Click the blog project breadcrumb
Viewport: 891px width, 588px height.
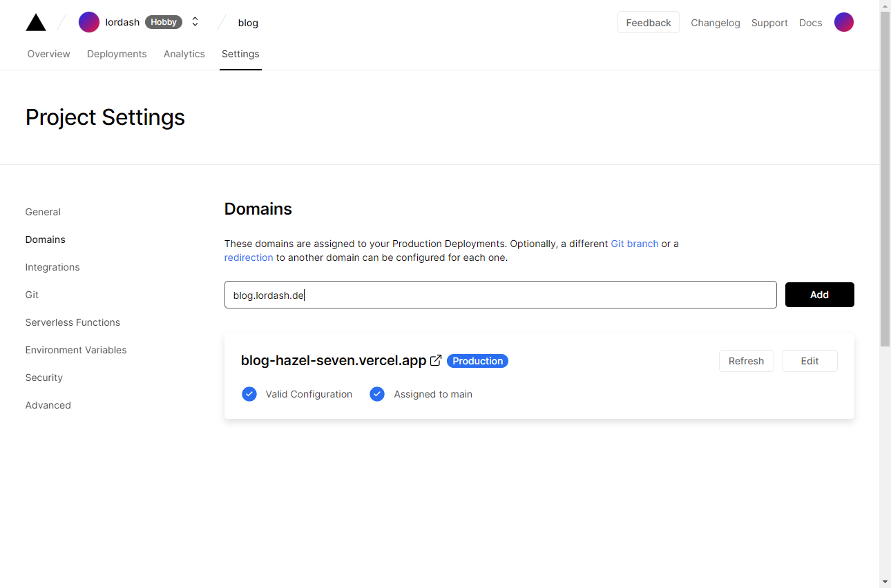[x=248, y=23]
